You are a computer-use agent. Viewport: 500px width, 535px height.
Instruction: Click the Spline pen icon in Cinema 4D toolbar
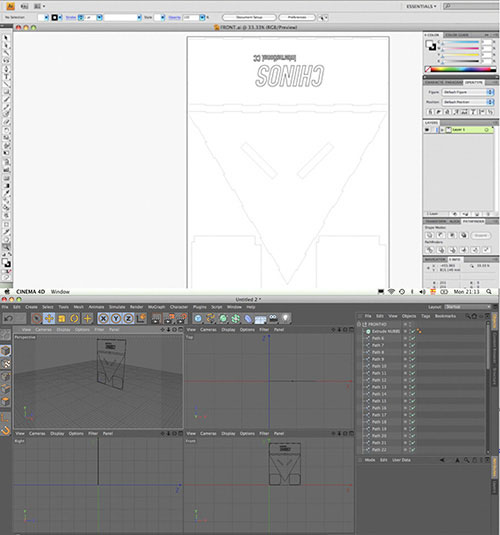click(211, 318)
